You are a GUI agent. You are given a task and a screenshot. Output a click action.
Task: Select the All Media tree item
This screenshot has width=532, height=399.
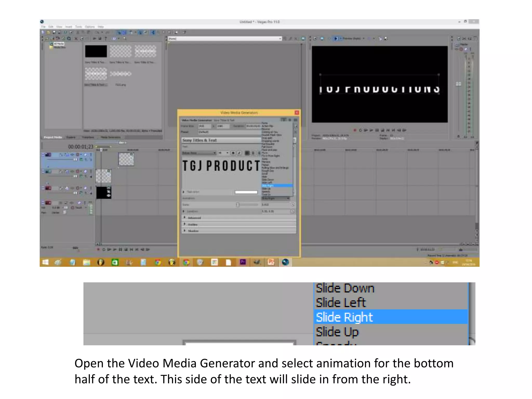pos(59,44)
